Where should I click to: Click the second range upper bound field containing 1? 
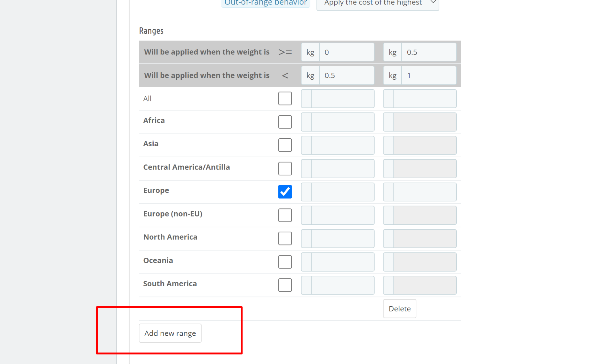[x=429, y=76]
